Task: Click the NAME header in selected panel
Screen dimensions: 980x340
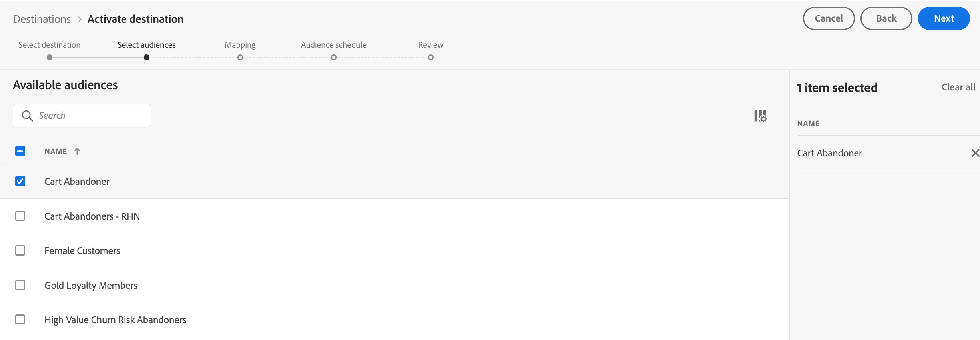Action: (809, 124)
